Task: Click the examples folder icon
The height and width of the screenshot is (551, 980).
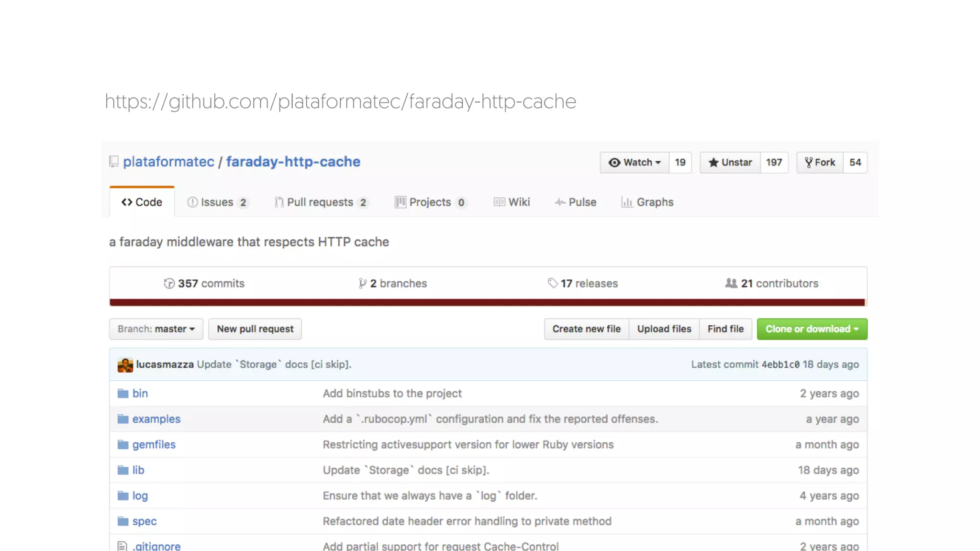Action: coord(123,419)
